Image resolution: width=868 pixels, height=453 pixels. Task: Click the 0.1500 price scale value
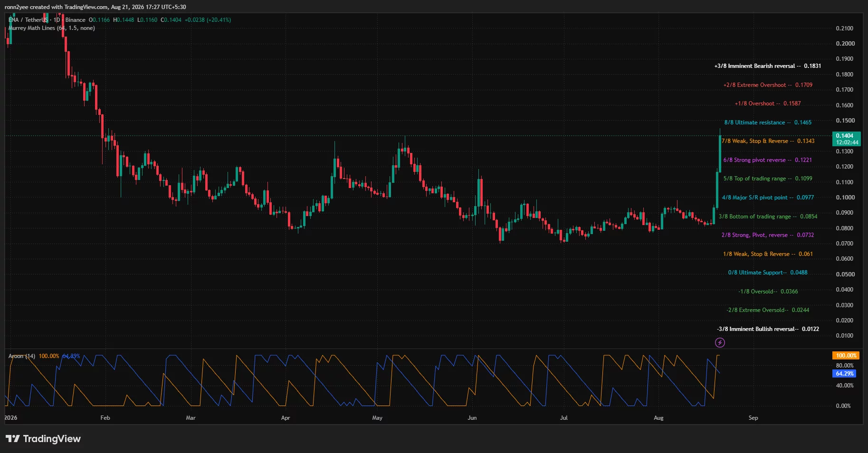click(x=845, y=121)
